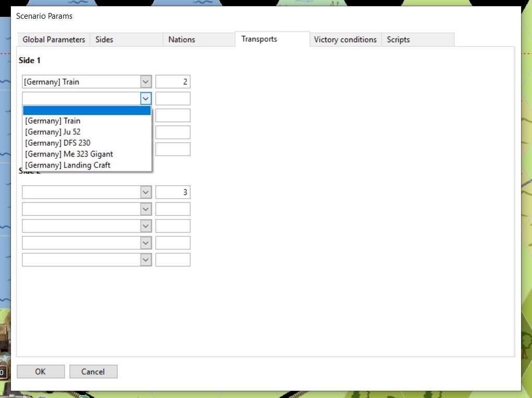Open the last Side 2 transport dropdown
The width and height of the screenshot is (532, 398).
(146, 260)
